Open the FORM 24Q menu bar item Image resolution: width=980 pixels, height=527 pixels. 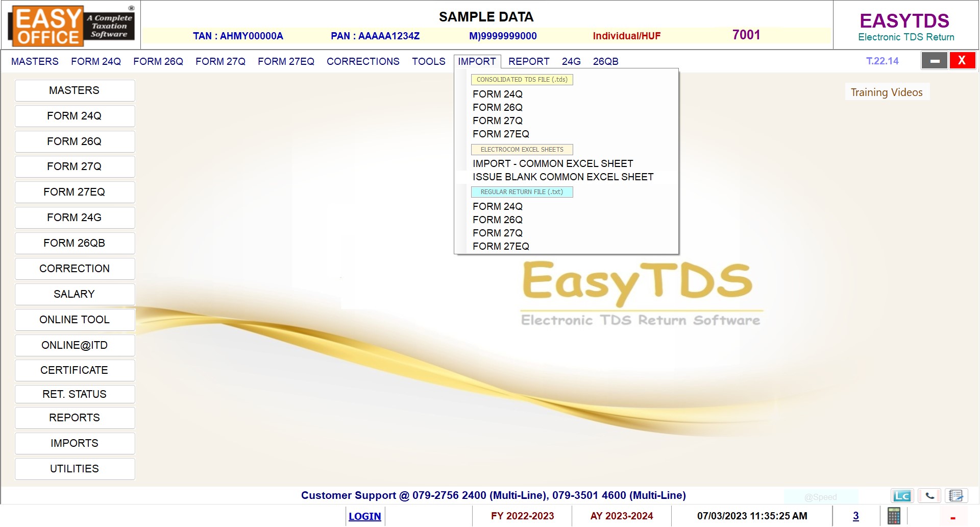click(x=96, y=61)
